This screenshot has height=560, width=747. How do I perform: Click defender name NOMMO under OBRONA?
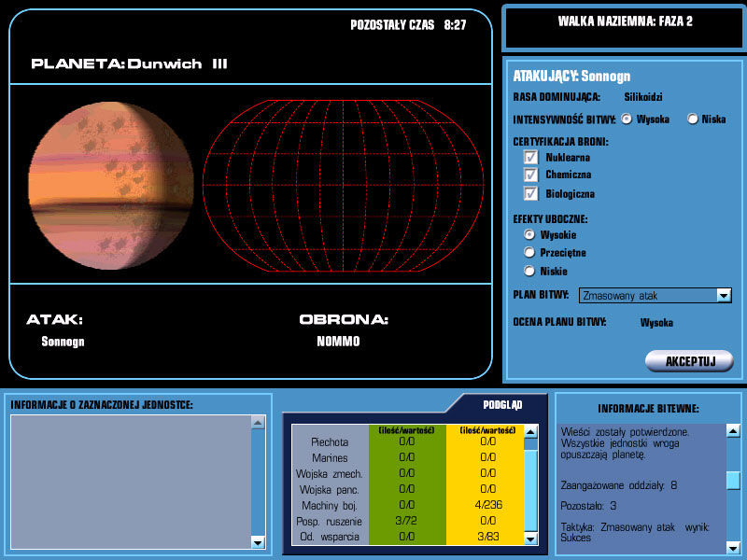pos(338,341)
